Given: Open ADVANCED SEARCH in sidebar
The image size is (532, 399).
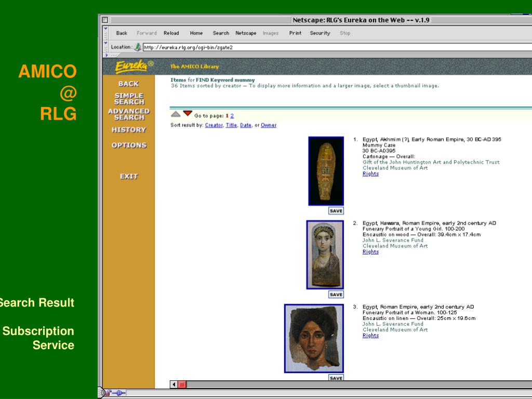Looking at the screenshot, I should tap(129, 114).
